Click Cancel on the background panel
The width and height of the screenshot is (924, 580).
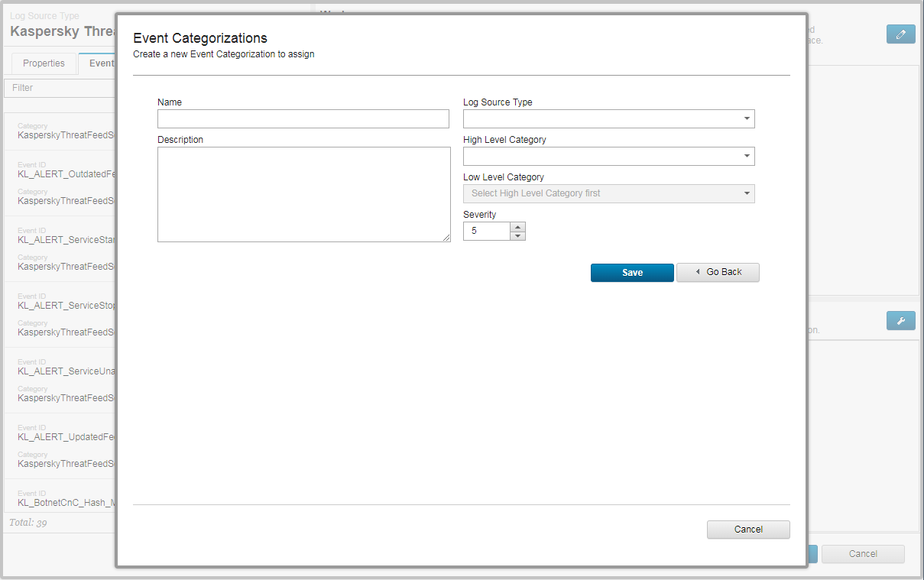[863, 553]
